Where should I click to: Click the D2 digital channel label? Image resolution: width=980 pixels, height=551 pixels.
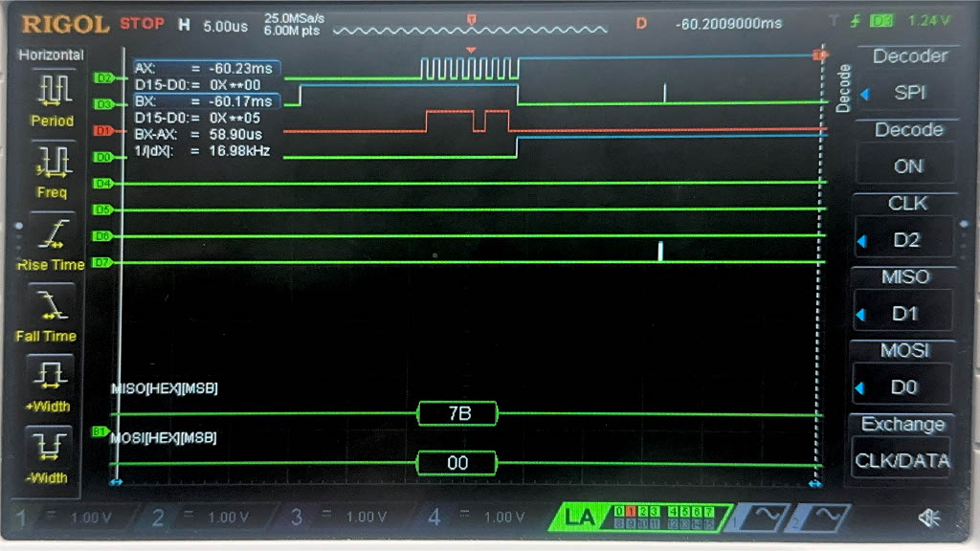click(104, 77)
